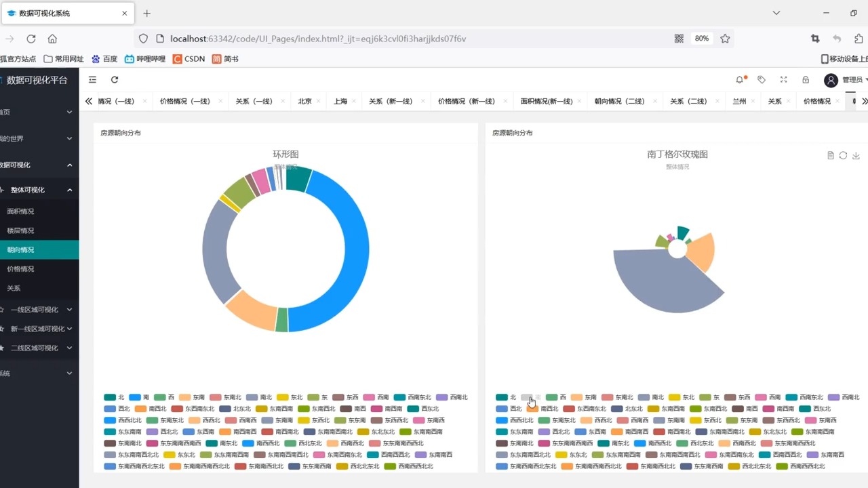Open the notification bell

(x=740, y=80)
